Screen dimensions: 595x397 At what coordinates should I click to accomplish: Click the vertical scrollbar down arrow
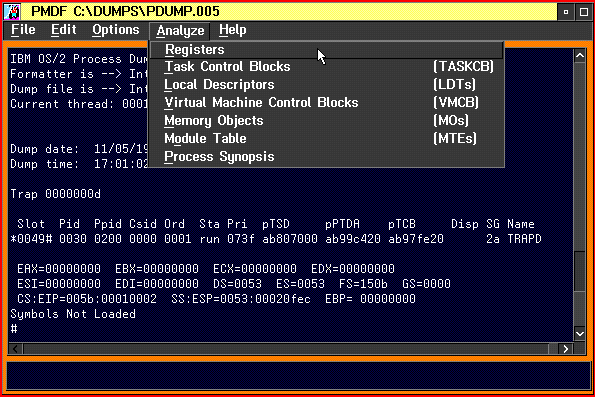point(579,334)
